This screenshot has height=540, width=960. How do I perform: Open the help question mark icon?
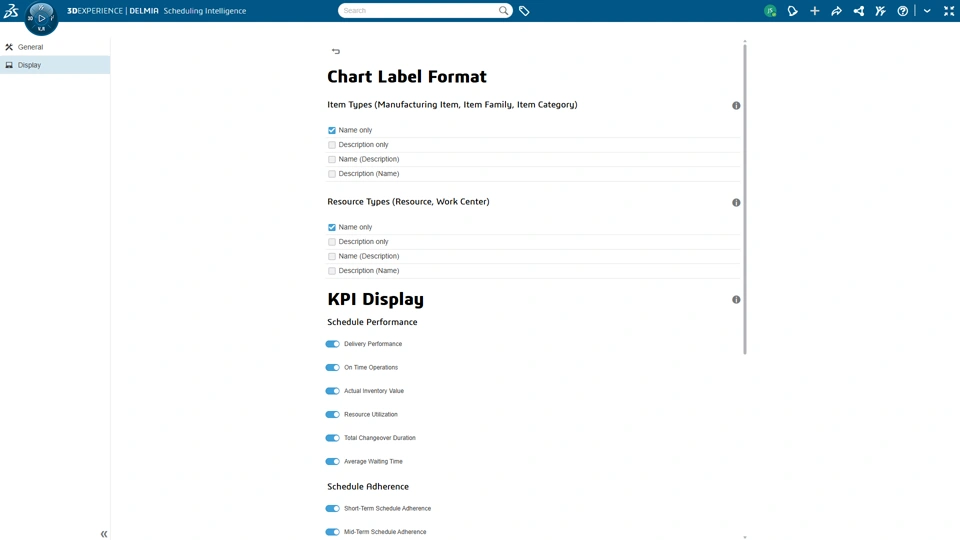pos(902,11)
